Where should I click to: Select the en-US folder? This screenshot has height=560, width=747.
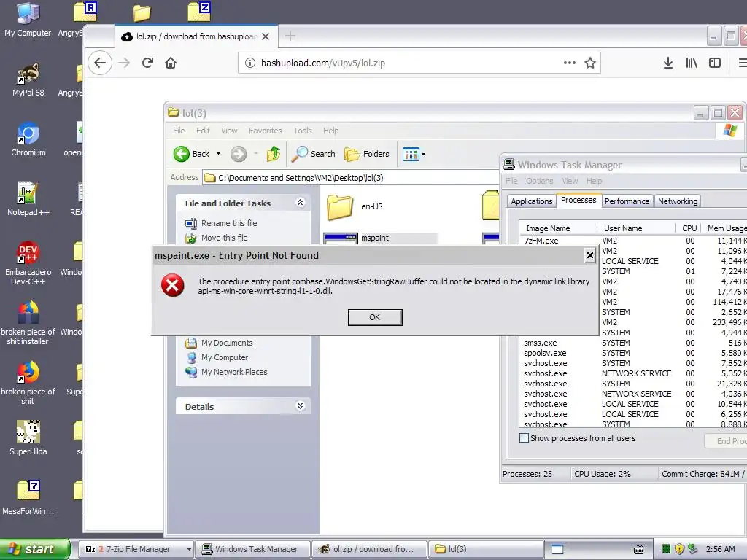(355, 206)
